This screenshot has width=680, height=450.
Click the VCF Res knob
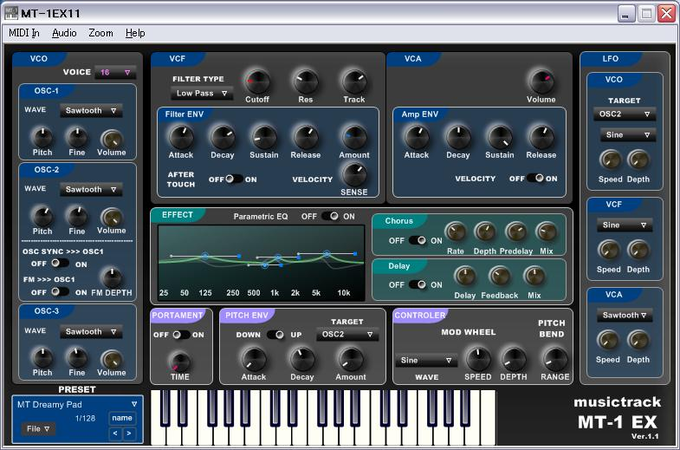(305, 82)
